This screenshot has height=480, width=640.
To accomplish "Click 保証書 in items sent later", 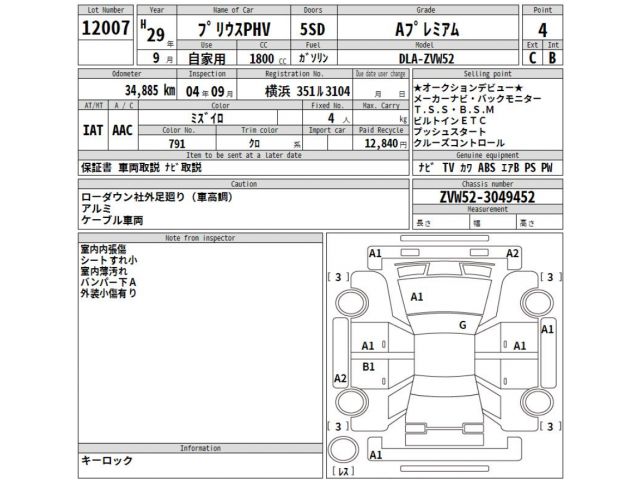I will (96, 167).
